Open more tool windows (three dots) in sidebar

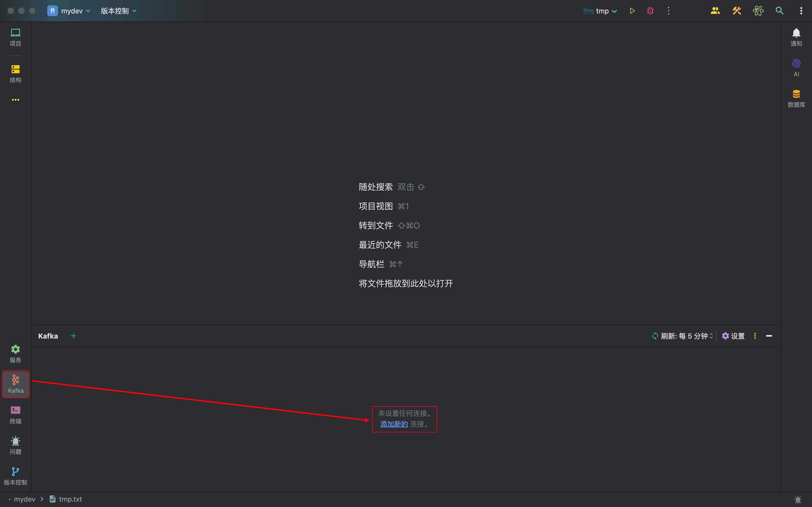click(x=15, y=100)
